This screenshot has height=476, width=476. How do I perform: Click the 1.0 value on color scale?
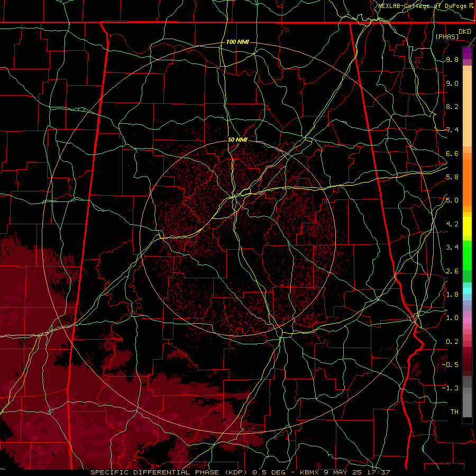point(452,317)
